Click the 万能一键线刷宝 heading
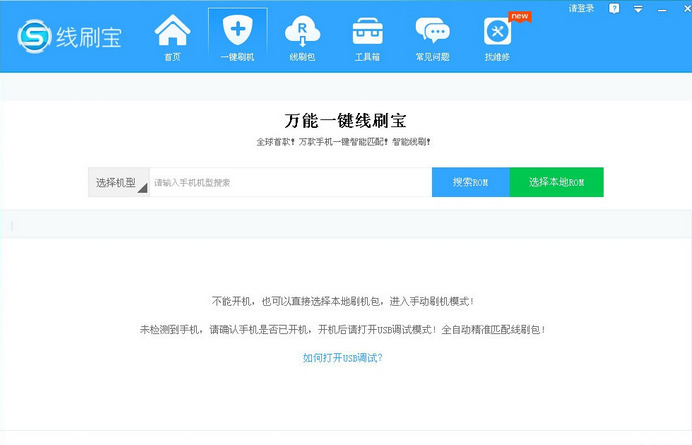692x445 pixels. (345, 121)
